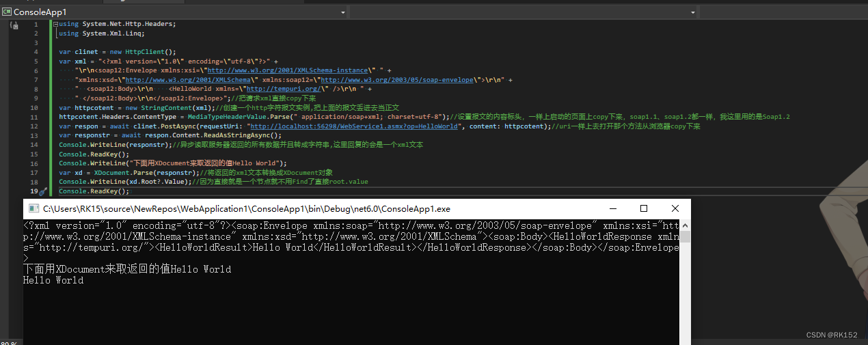This screenshot has width=868, height=345.
Task: Click System.Net.Http.Headers on line 1
Action: [x=127, y=24]
